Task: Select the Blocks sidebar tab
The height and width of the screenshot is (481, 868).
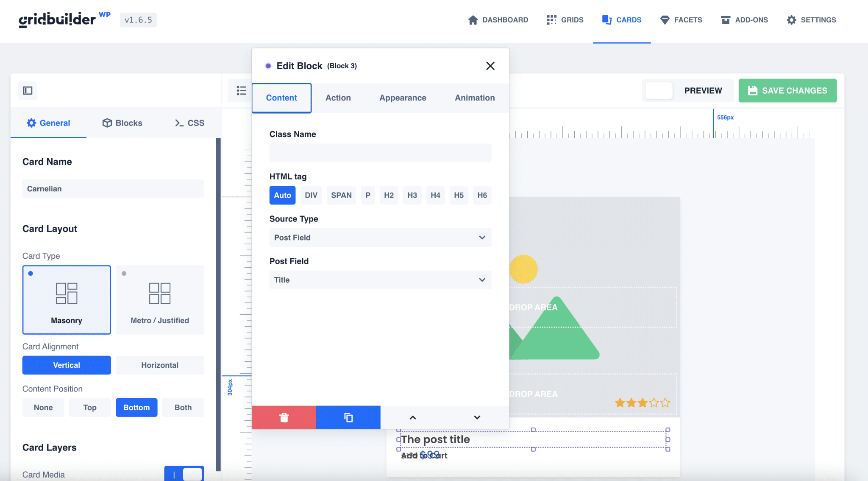Action: (122, 123)
